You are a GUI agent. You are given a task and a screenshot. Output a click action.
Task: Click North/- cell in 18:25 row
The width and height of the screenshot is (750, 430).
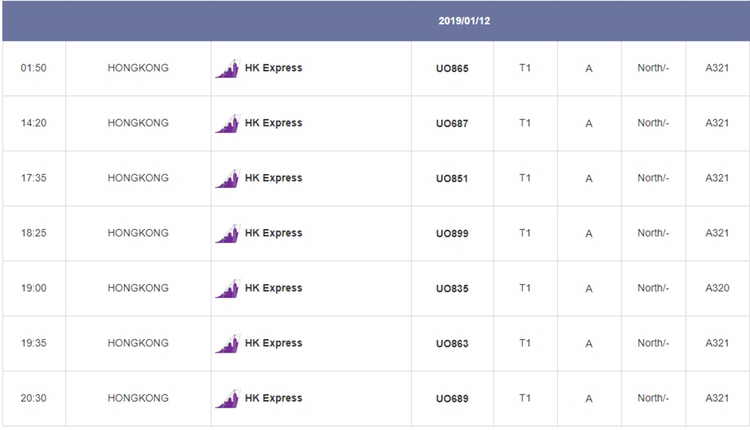(x=653, y=233)
